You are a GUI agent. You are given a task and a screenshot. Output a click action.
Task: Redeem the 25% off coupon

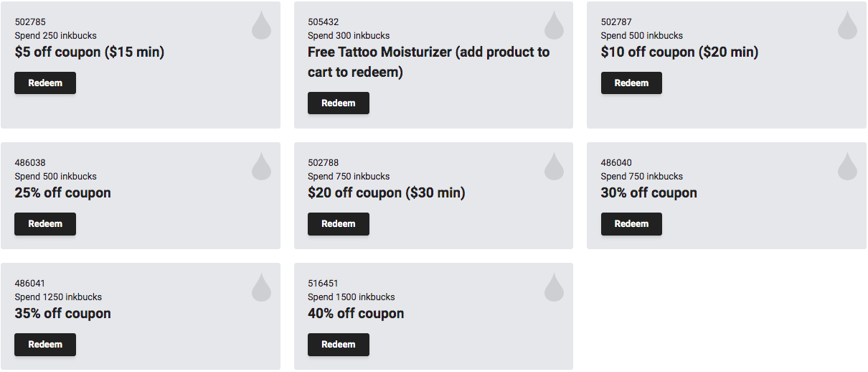[45, 223]
